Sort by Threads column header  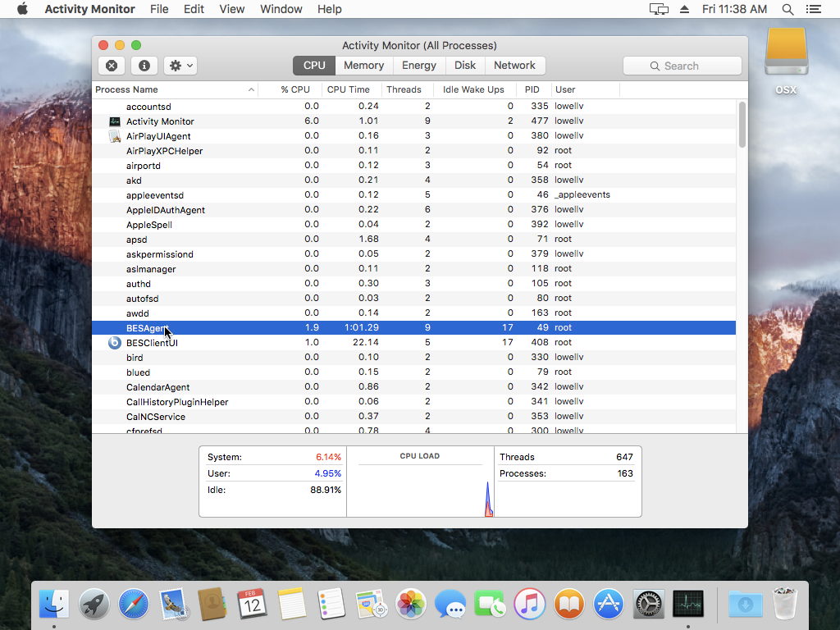pos(404,89)
